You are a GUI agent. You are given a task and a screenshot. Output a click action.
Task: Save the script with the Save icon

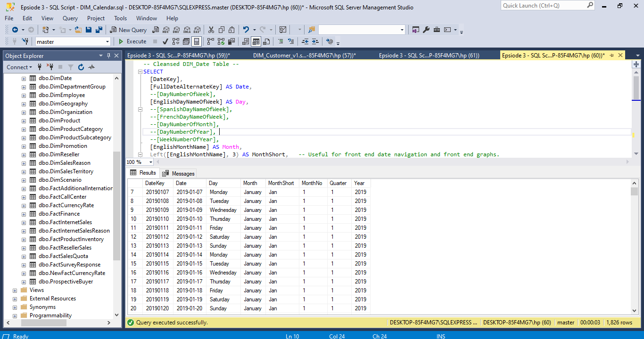(89, 30)
